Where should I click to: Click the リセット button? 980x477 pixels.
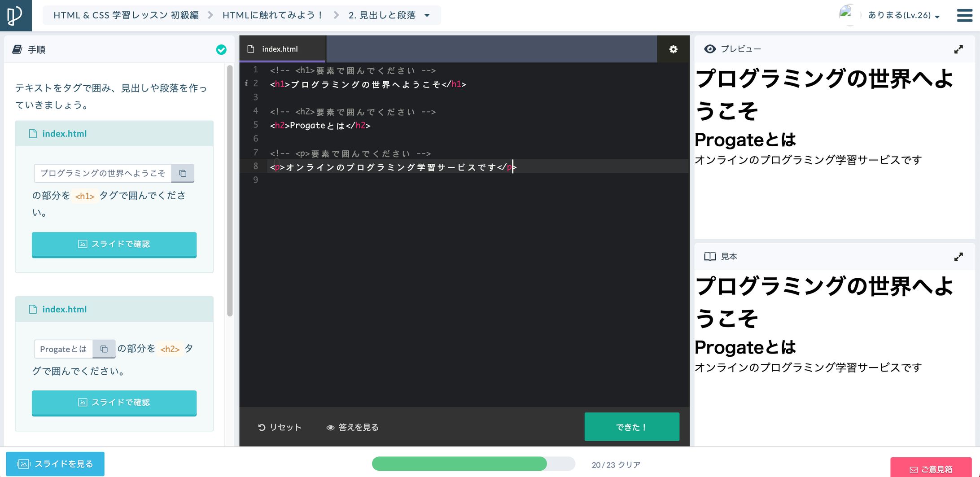click(x=280, y=427)
